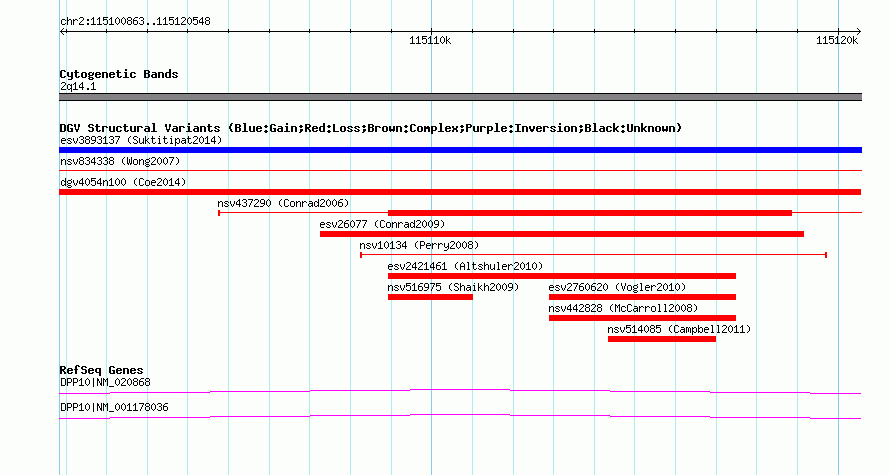The image size is (890, 475).
Task: Open the dgv4054n100 (Coe2014) variant label
Action: [x=123, y=182]
